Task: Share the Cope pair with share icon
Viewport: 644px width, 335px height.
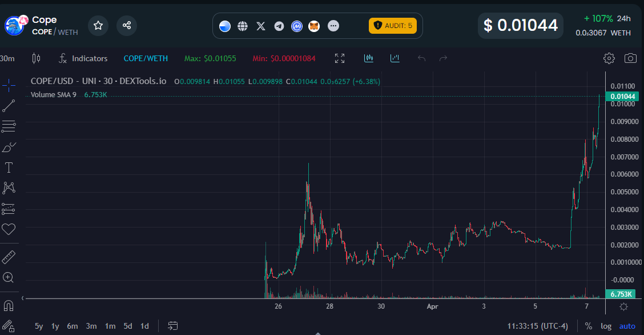Action: pos(127,26)
